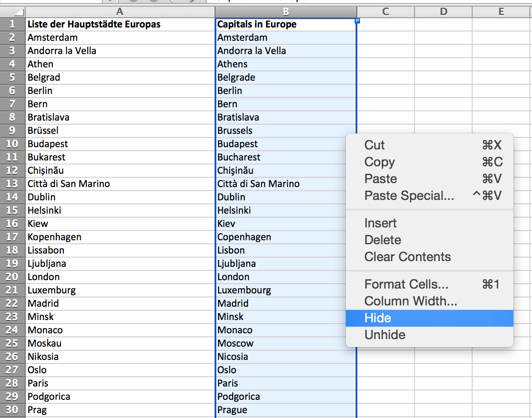This screenshot has height=418, width=532.
Task: Select Copy from the context menu
Action: tap(379, 162)
